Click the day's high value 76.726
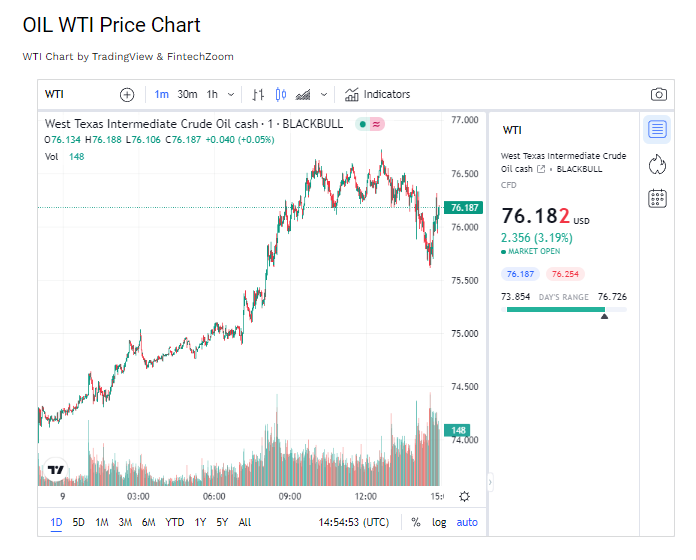This screenshot has width=696, height=560. coord(612,297)
